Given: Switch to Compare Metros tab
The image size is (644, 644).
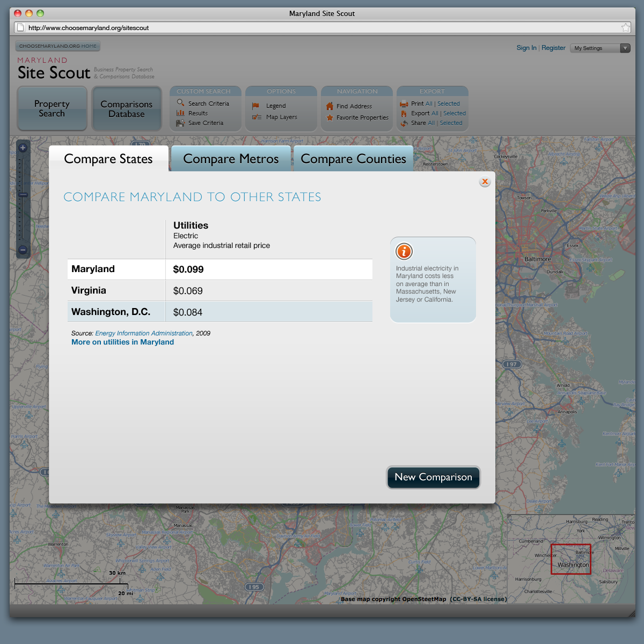Looking at the screenshot, I should click(x=231, y=159).
